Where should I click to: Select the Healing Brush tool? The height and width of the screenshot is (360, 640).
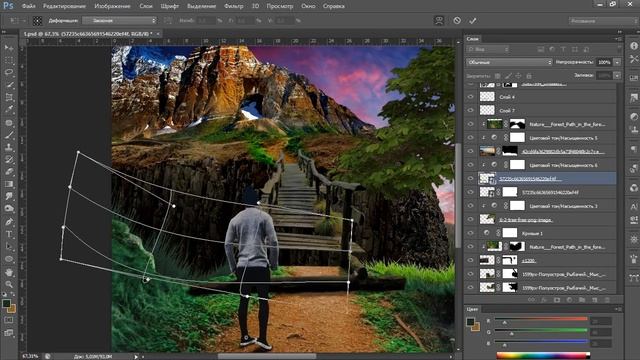[x=9, y=122]
